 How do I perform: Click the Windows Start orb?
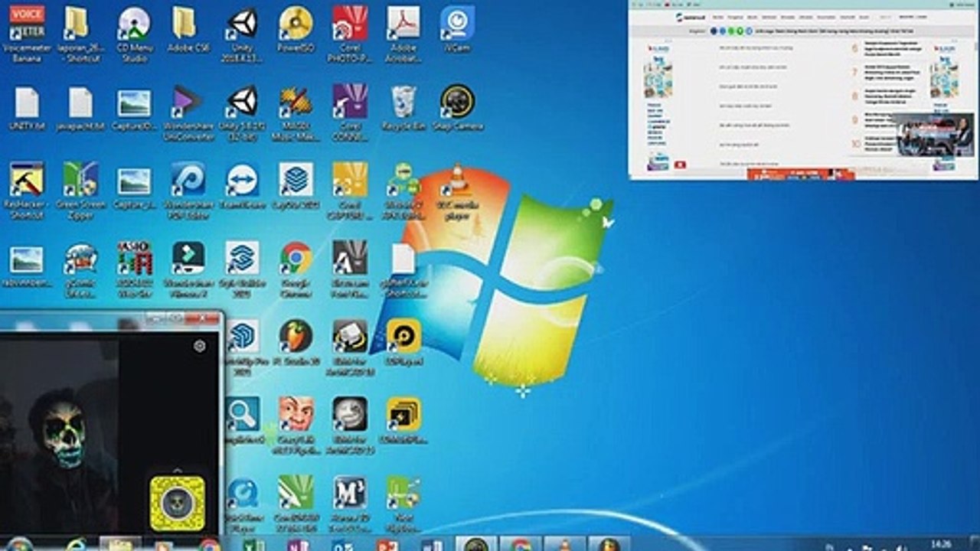click(20, 545)
